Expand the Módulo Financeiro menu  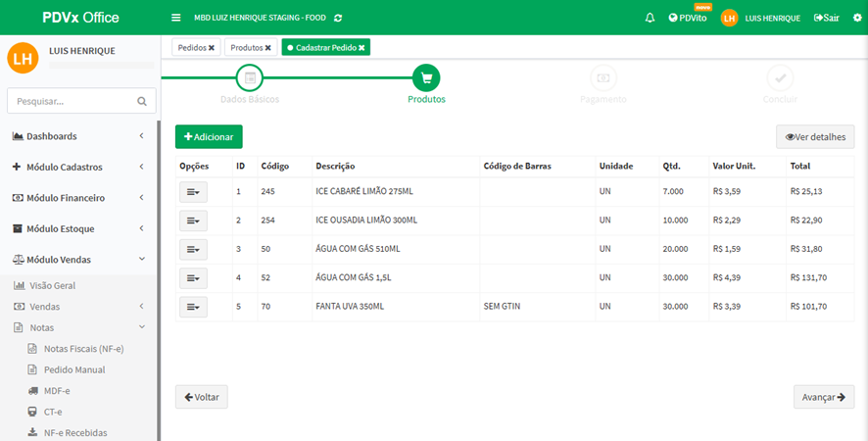[x=78, y=198]
